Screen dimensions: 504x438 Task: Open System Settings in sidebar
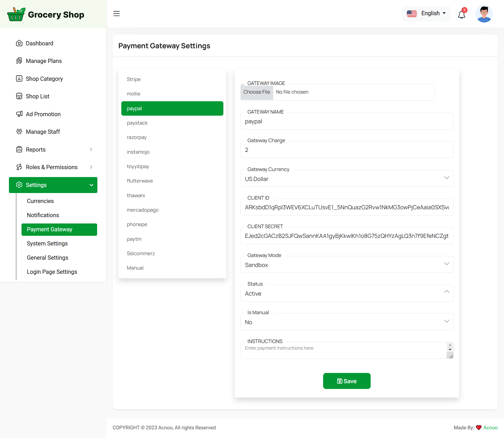[x=47, y=243]
